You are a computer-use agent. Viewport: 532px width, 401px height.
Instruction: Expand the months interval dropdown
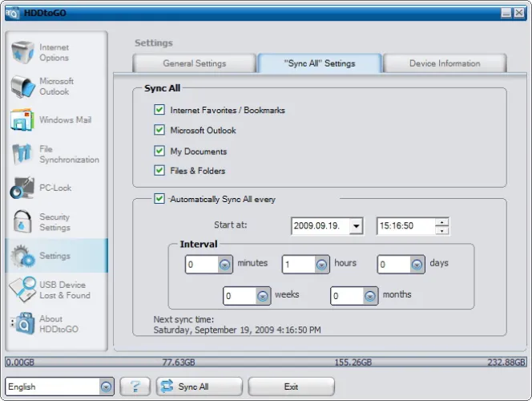[370, 296]
